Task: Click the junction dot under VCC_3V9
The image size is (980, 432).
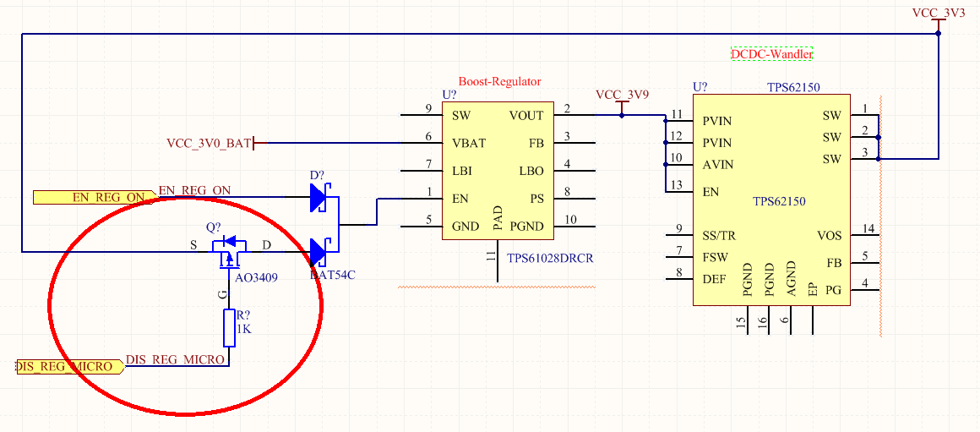Action: click(622, 116)
